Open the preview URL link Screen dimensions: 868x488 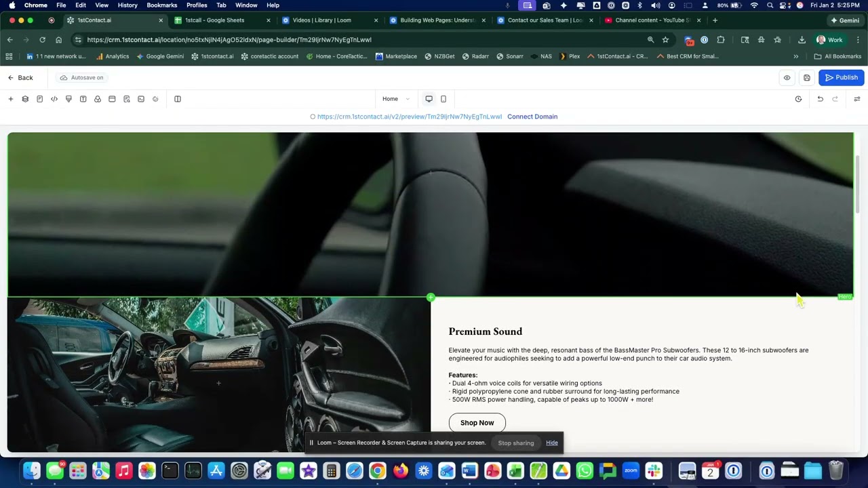pyautogui.click(x=410, y=117)
